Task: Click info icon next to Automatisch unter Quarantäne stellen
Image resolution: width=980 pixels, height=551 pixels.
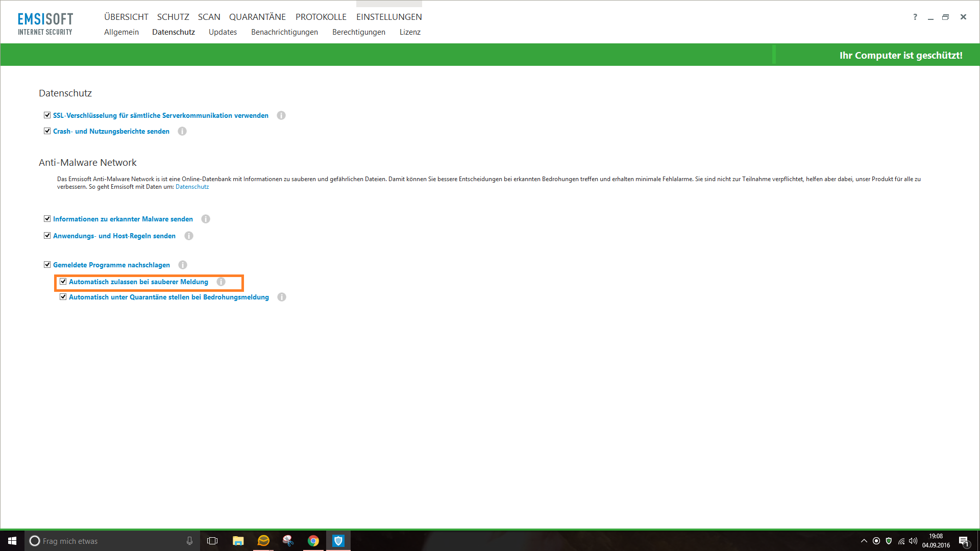Action: pyautogui.click(x=282, y=297)
